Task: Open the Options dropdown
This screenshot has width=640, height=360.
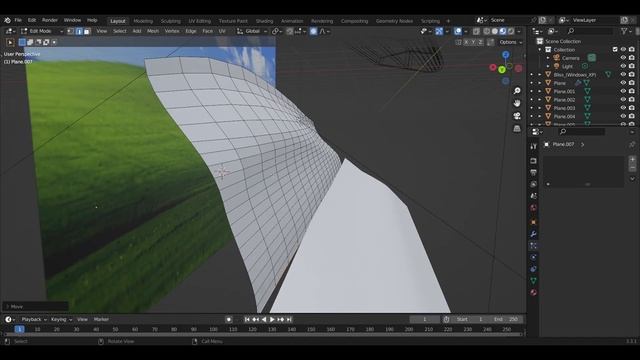Action: pos(511,42)
